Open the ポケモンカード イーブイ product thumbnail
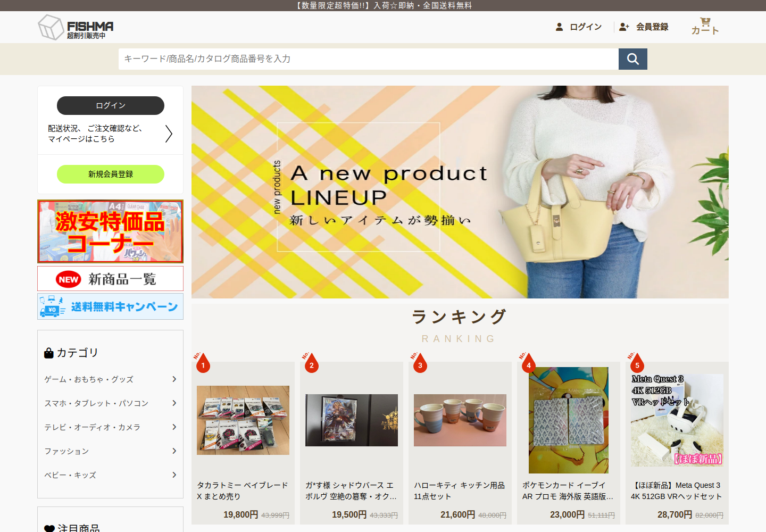The width and height of the screenshot is (766, 532). tap(569, 420)
